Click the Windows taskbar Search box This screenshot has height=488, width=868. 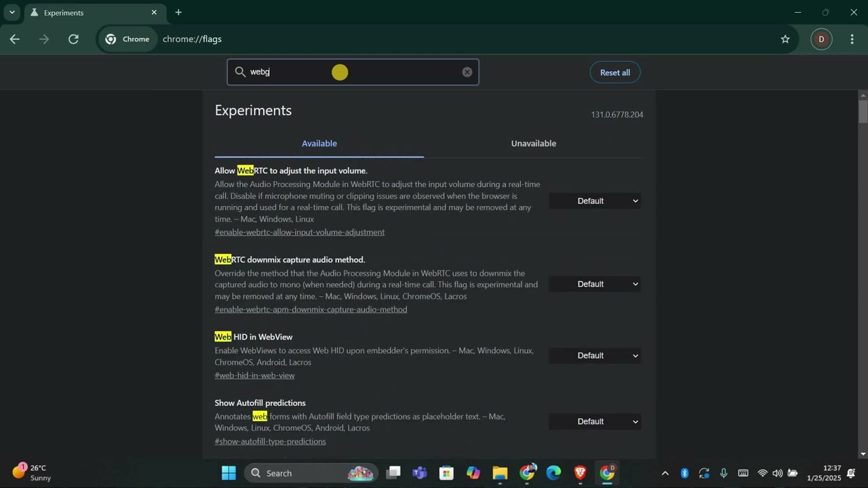[312, 473]
